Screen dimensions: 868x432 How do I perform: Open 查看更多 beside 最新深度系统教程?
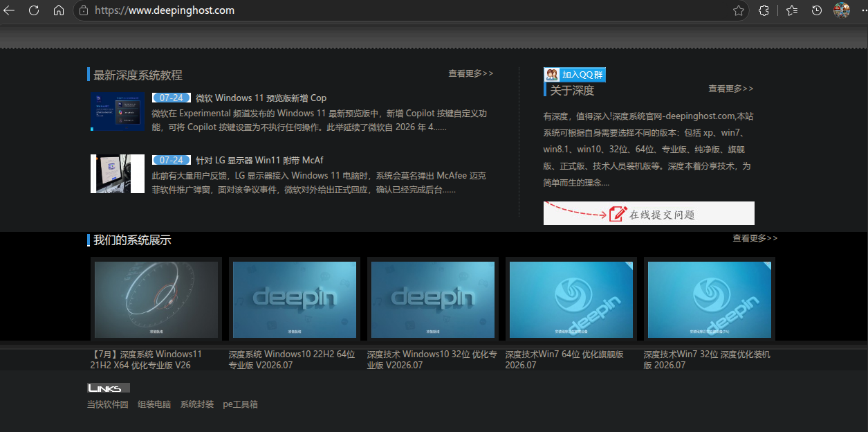pos(471,73)
